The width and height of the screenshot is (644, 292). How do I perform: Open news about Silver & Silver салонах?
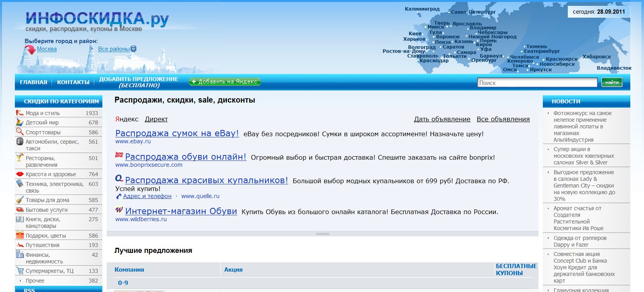coord(584,156)
